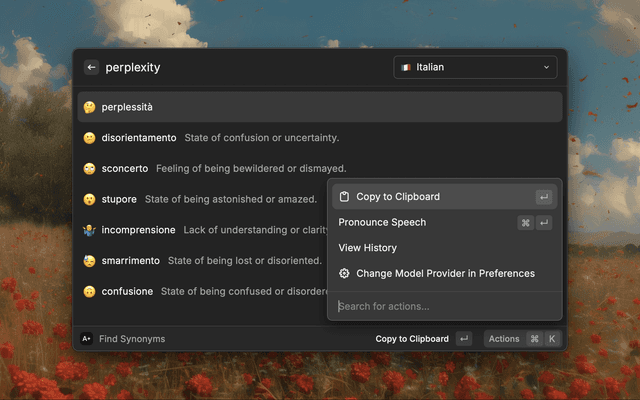Click the Find Synonyms extension icon
640x400 pixels.
click(x=87, y=339)
